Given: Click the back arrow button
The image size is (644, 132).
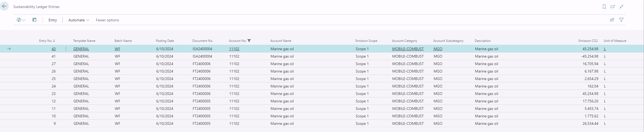Looking at the screenshot, I should [4, 6].
